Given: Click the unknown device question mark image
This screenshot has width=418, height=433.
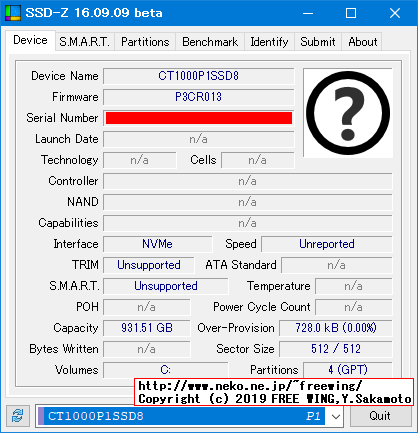Looking at the screenshot, I should tap(348, 113).
